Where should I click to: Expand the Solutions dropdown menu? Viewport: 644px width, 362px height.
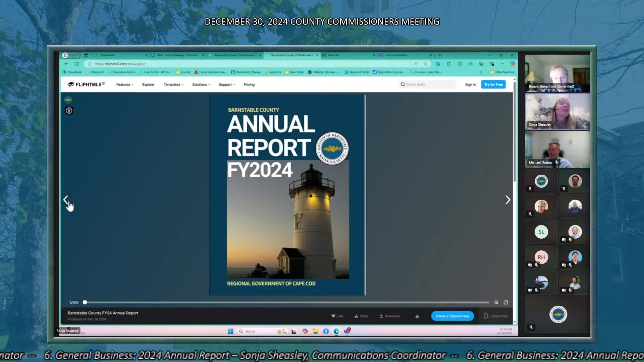click(201, 84)
